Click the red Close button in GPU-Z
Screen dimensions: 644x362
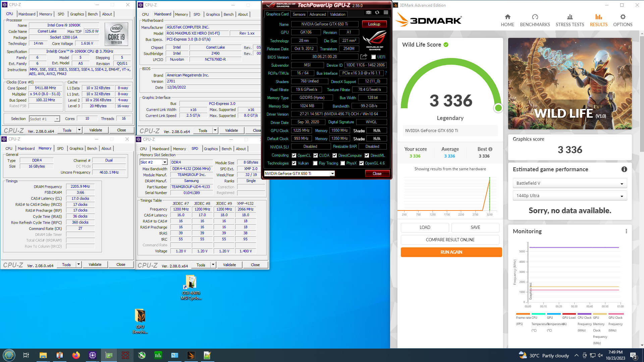coord(377,174)
